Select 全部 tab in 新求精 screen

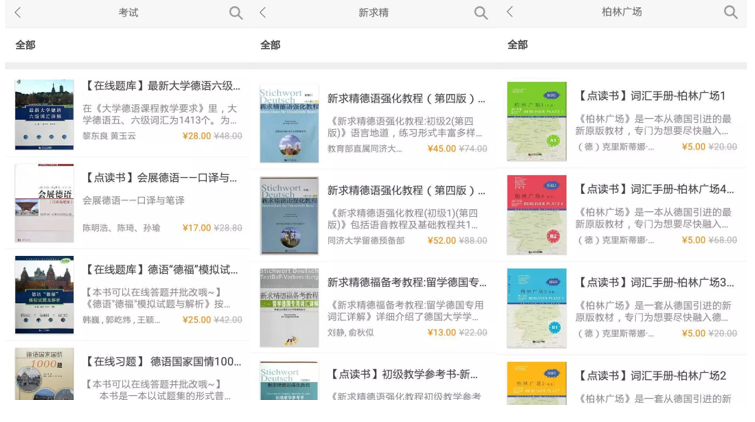[270, 45]
